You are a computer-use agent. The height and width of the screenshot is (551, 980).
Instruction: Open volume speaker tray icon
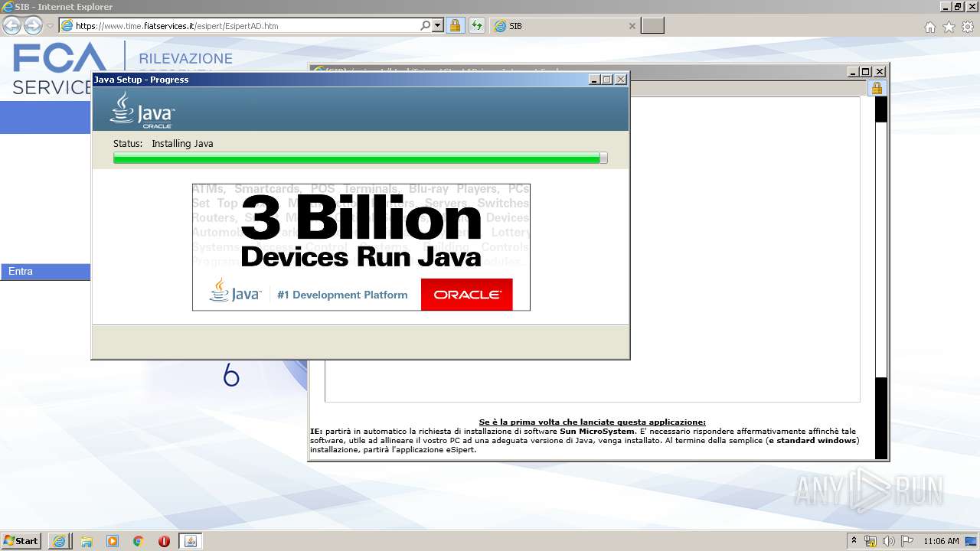tap(889, 541)
